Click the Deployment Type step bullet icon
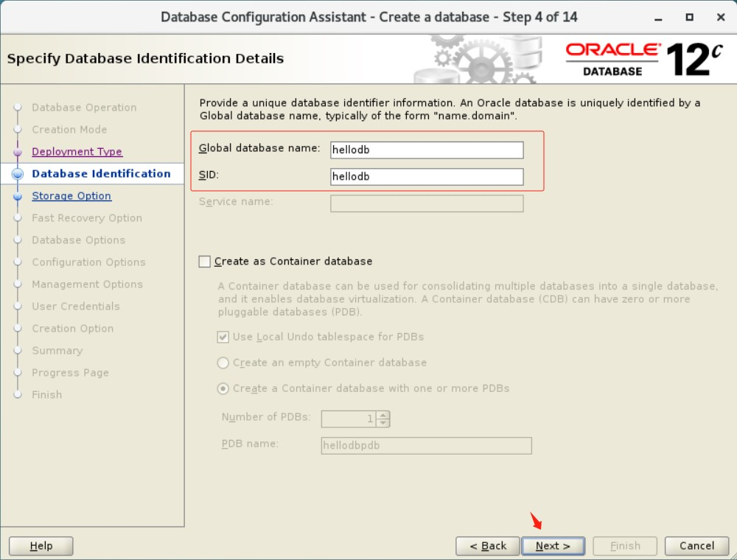Image resolution: width=737 pixels, height=560 pixels. [18, 152]
